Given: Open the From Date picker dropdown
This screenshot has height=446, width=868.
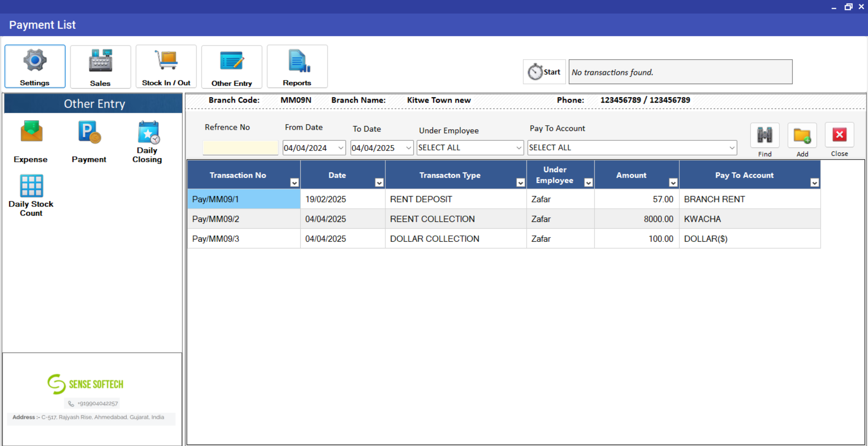Looking at the screenshot, I should [341, 148].
